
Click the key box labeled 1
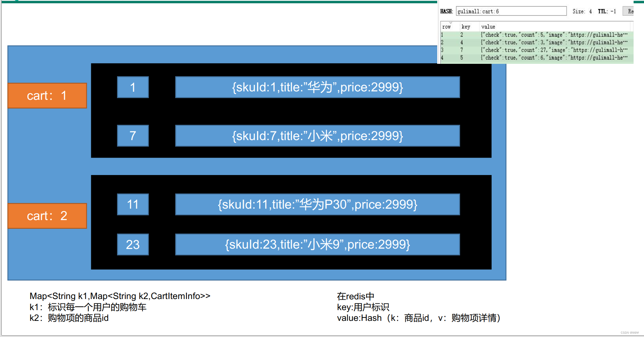tap(133, 87)
